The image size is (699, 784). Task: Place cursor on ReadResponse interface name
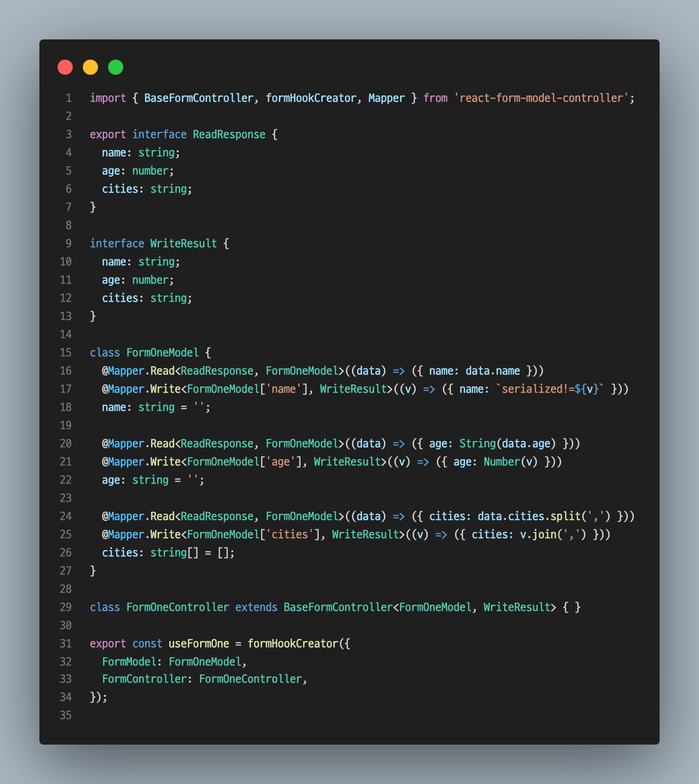click(229, 134)
